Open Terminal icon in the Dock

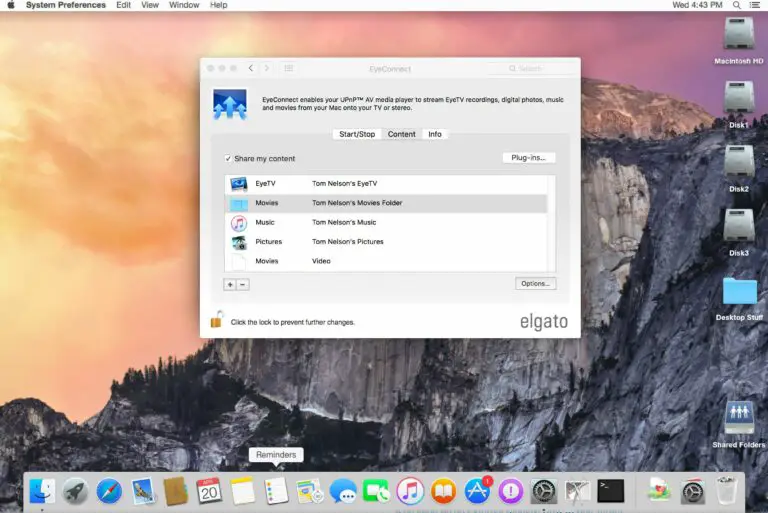pyautogui.click(x=611, y=491)
